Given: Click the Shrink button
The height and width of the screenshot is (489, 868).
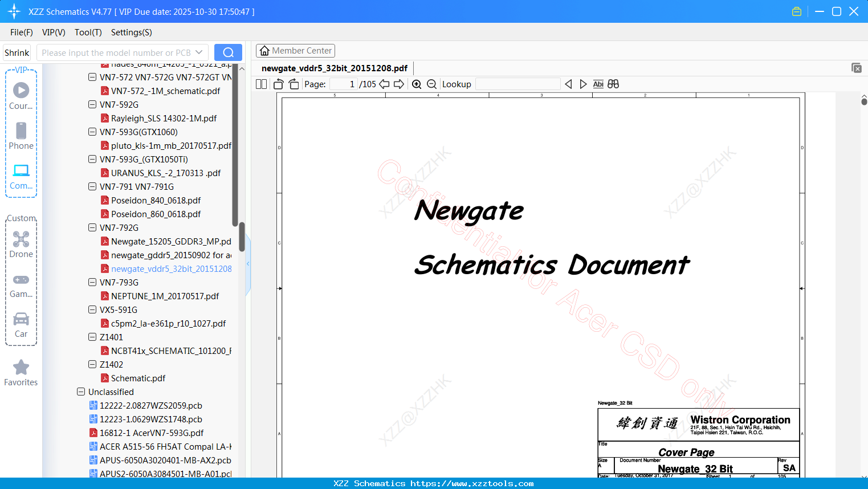Looking at the screenshot, I should pos(17,52).
